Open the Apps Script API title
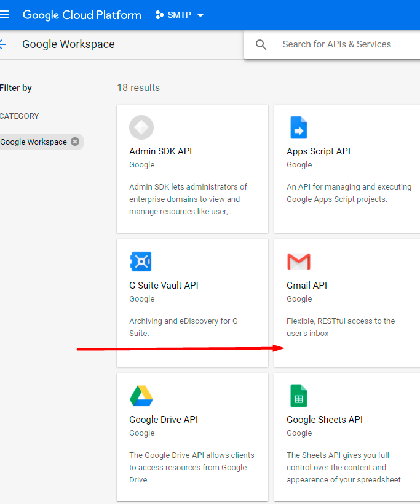 click(x=319, y=151)
